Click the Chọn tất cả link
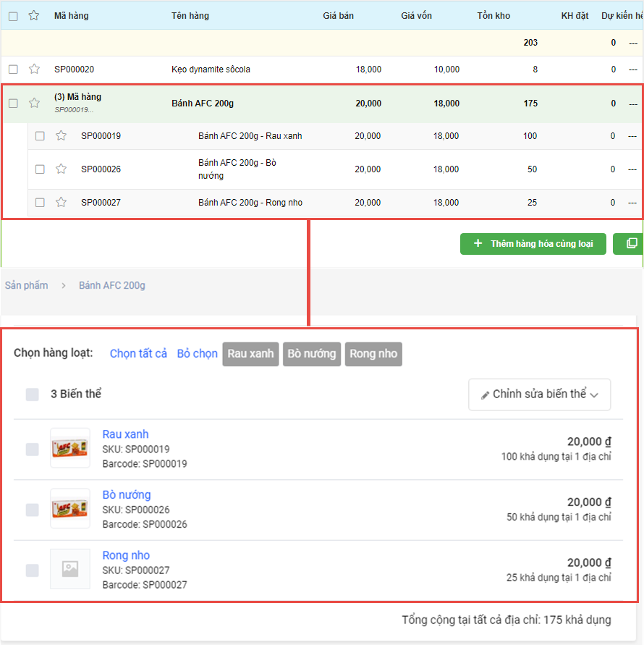Viewport: 644px width, 645px height. click(138, 354)
